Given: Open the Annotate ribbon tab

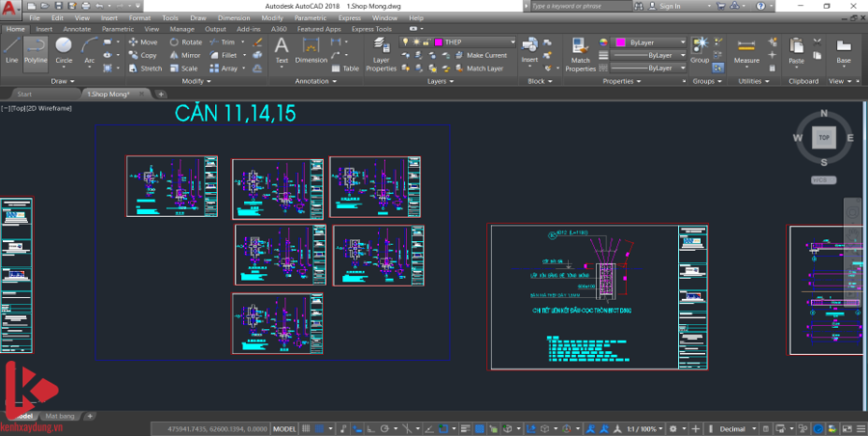Looking at the screenshot, I should coord(76,29).
